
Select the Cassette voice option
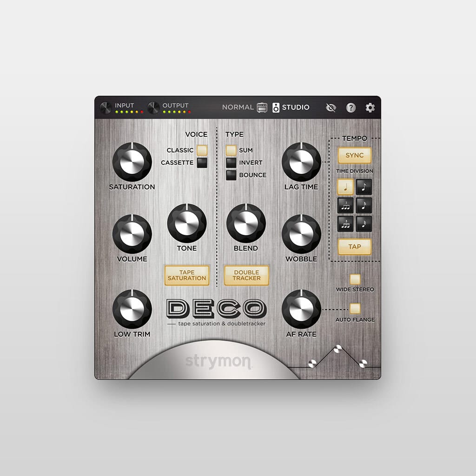[202, 163]
